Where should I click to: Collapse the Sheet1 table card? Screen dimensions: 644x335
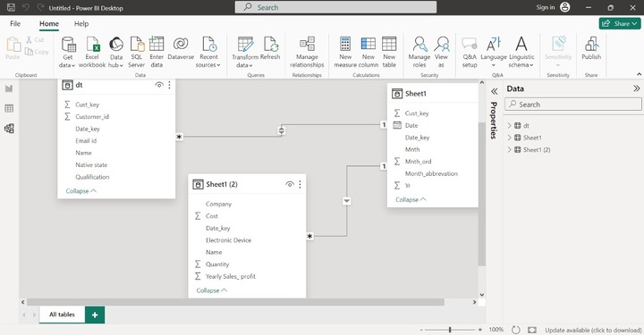[411, 200]
